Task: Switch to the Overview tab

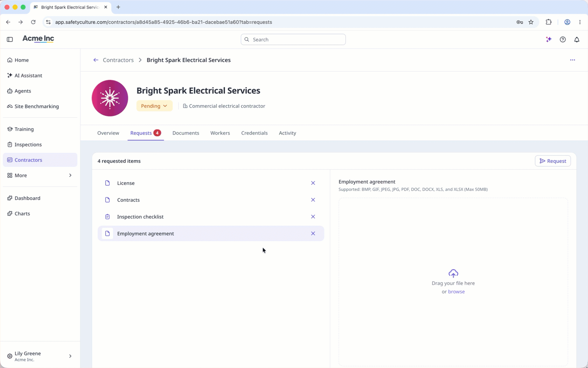Action: 108,133
